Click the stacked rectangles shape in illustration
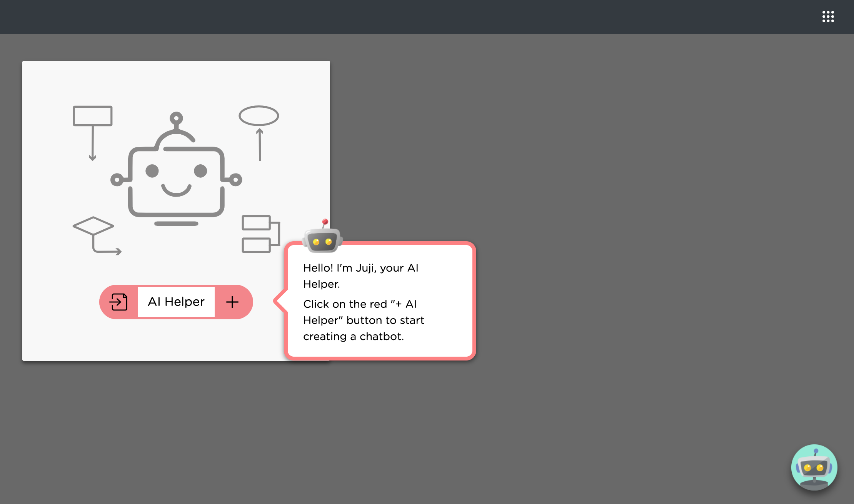Screen dimensions: 854x504 coord(261,234)
